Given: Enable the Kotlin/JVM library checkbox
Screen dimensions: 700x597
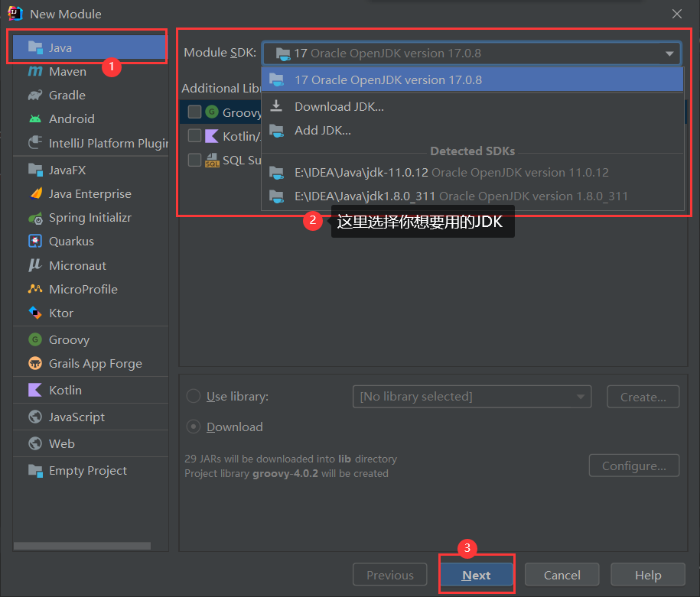Looking at the screenshot, I should (194, 135).
